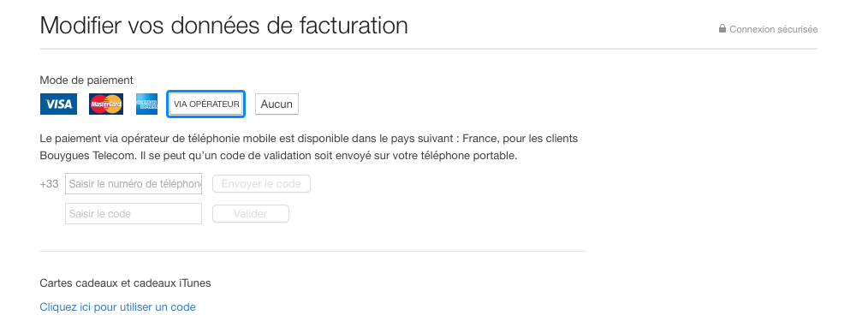Select the VIA OPÉRATEUR payment option
Image resolution: width=868 pixels, height=333 pixels.
[x=206, y=104]
